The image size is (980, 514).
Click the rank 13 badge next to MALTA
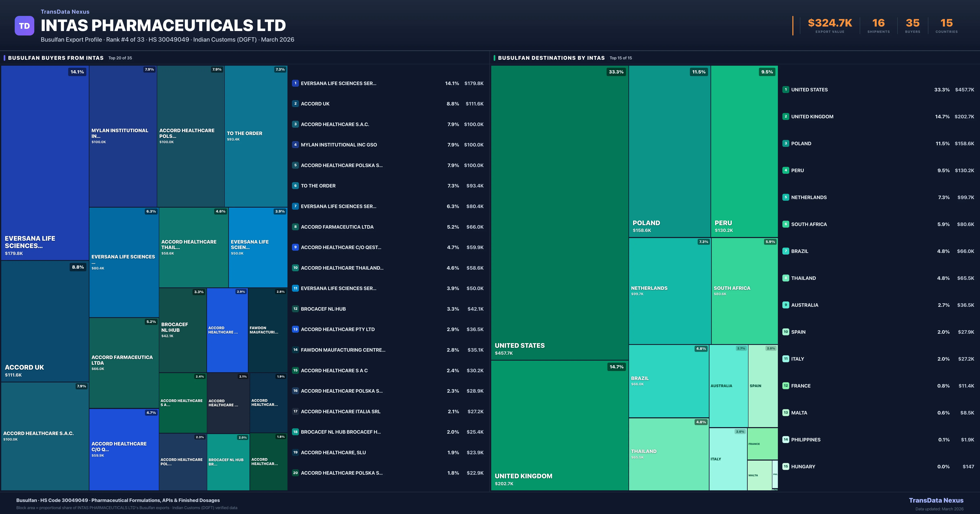pos(786,412)
